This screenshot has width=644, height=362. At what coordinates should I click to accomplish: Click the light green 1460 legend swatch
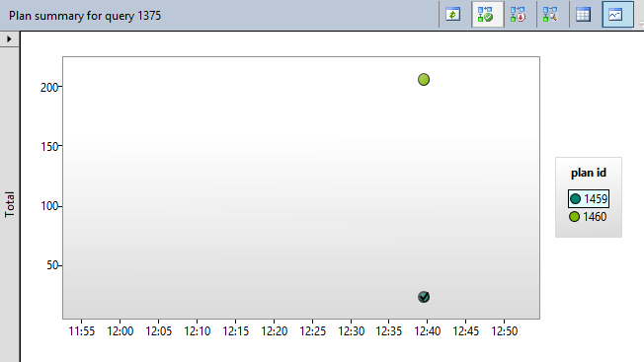click(x=574, y=217)
